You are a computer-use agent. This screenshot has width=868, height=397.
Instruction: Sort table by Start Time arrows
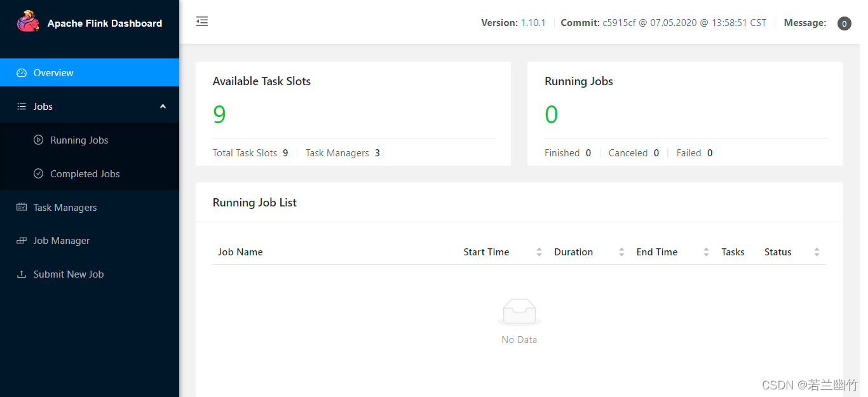coord(539,252)
